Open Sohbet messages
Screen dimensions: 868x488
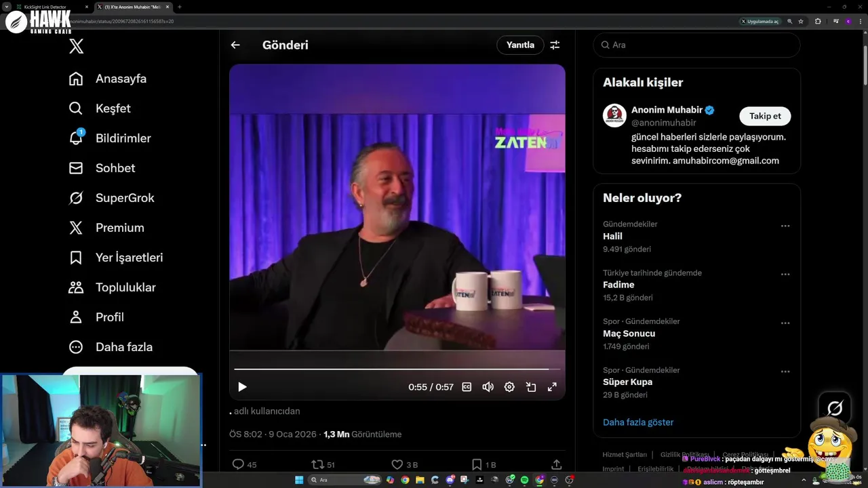coord(102,168)
